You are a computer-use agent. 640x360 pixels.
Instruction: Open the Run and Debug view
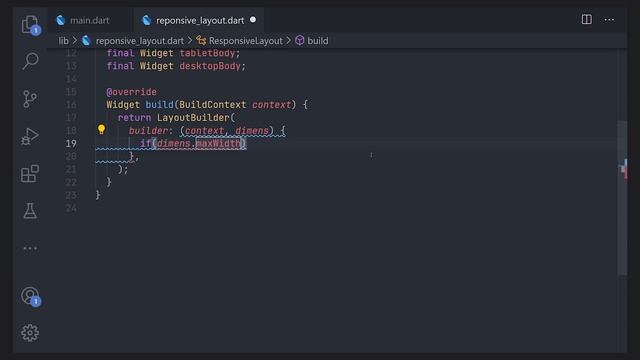point(30,136)
